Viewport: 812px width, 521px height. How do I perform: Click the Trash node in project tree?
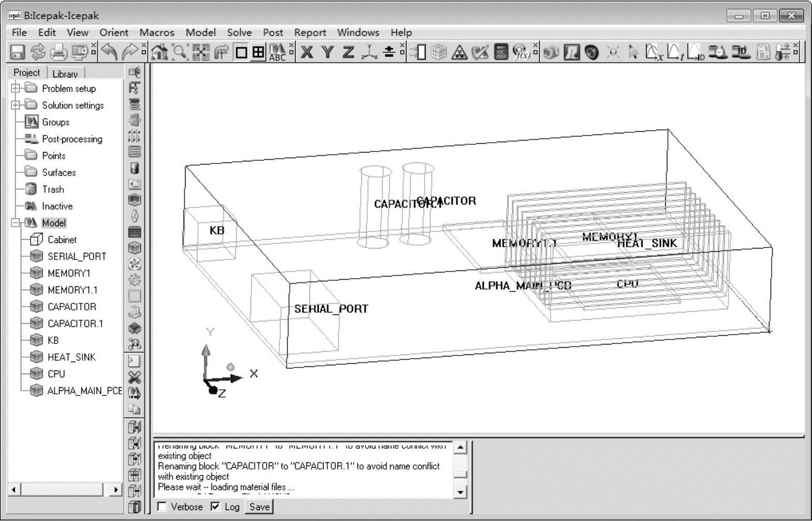click(x=53, y=189)
